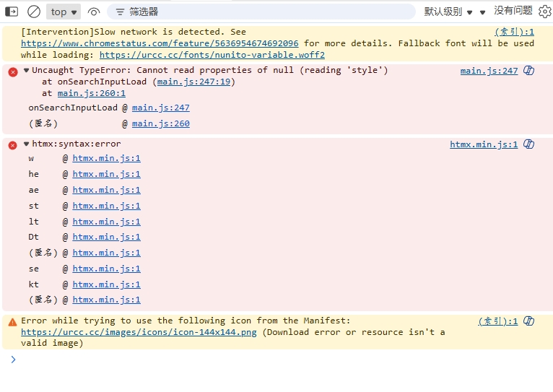Click the AI insight icon on Manifest warning
The width and height of the screenshot is (553, 392).
coord(528,321)
